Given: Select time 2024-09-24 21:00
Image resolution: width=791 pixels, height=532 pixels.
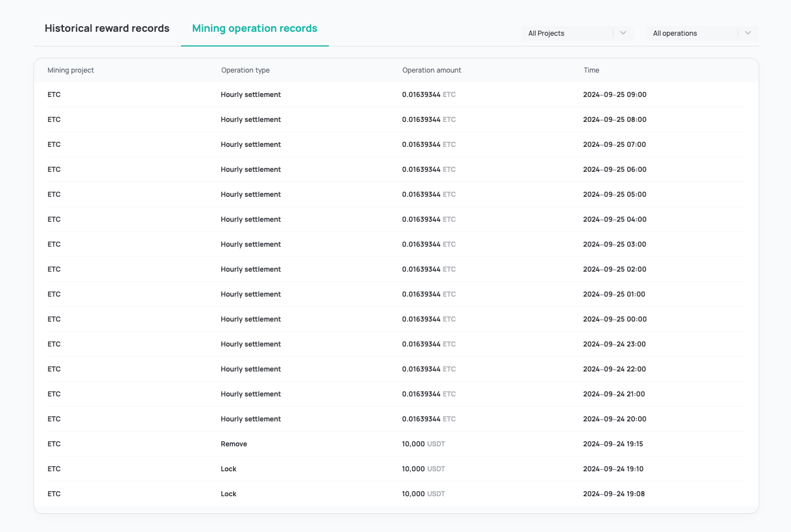Looking at the screenshot, I should [614, 394].
